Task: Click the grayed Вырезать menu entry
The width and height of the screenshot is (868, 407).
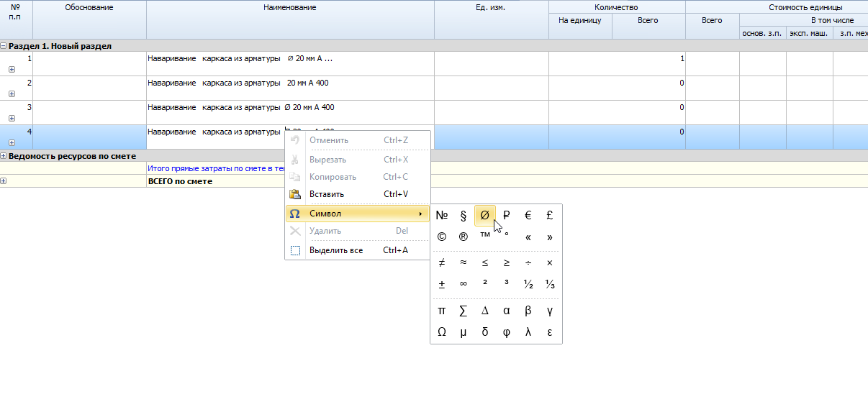Action: coord(358,160)
